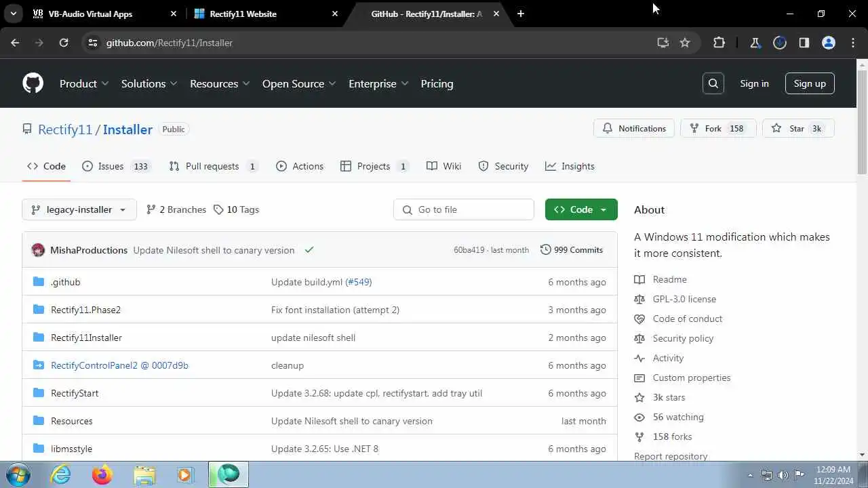Switch to the Pull requests tab
The image size is (868, 488).
214,166
